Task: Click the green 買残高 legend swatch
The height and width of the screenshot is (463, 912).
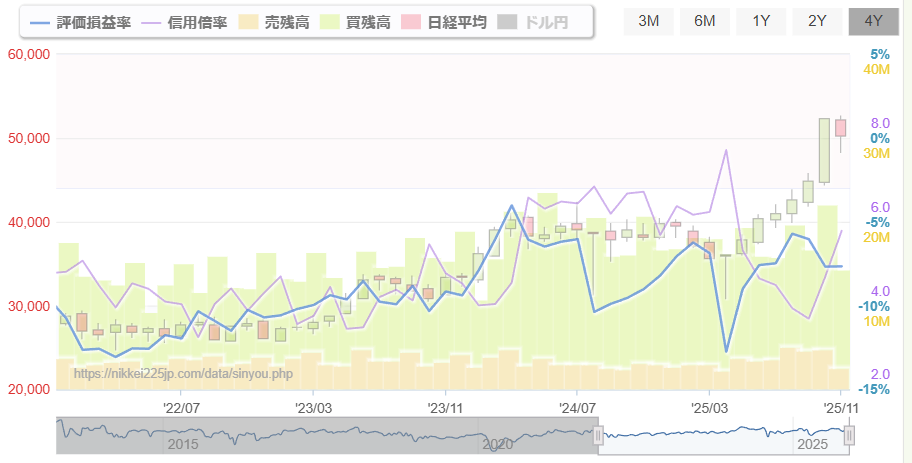Action: pos(329,21)
